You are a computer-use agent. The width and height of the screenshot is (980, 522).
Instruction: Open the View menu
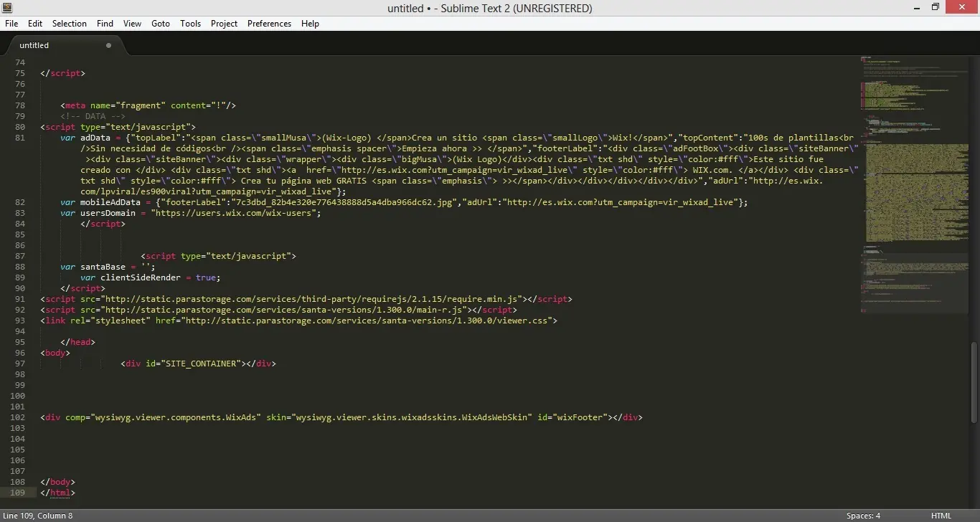132,24
